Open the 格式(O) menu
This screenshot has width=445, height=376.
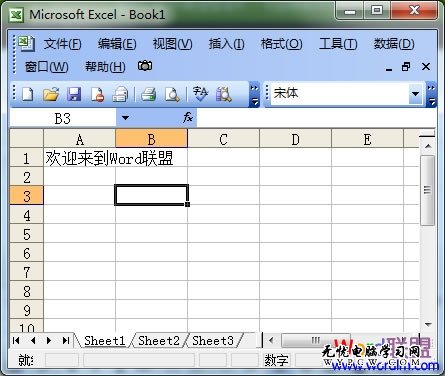pyautogui.click(x=281, y=44)
